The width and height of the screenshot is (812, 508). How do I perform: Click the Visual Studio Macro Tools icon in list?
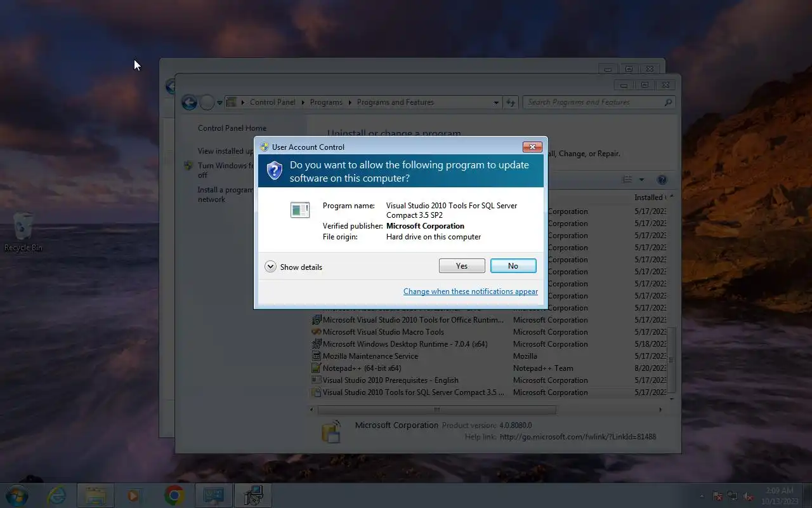click(317, 332)
